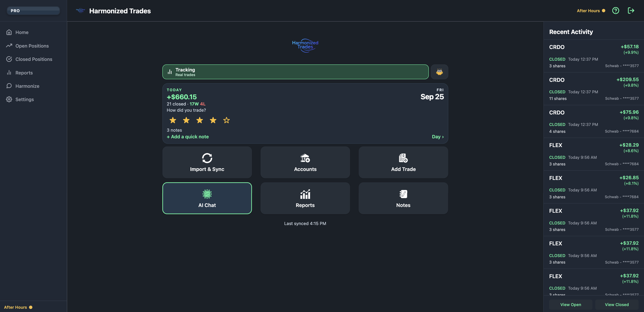Open the CRDO trade with +$209.55
The width and height of the screenshot is (644, 312).
pos(594,89)
